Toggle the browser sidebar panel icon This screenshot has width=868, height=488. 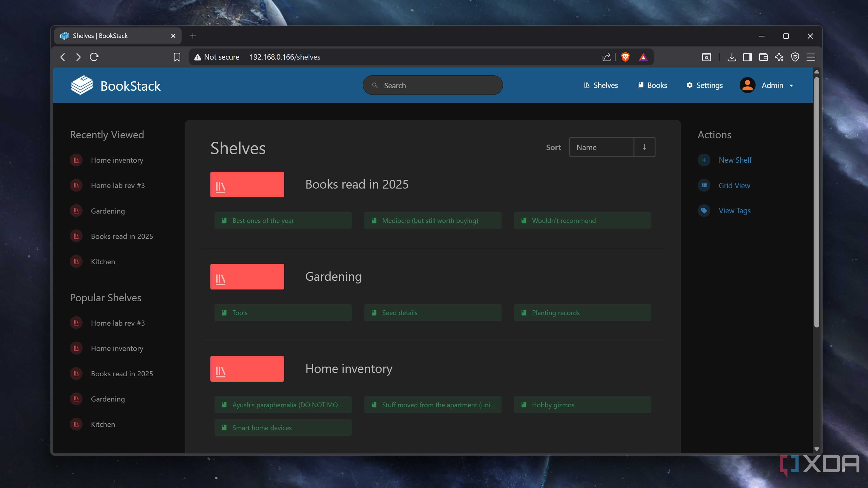[x=747, y=57]
